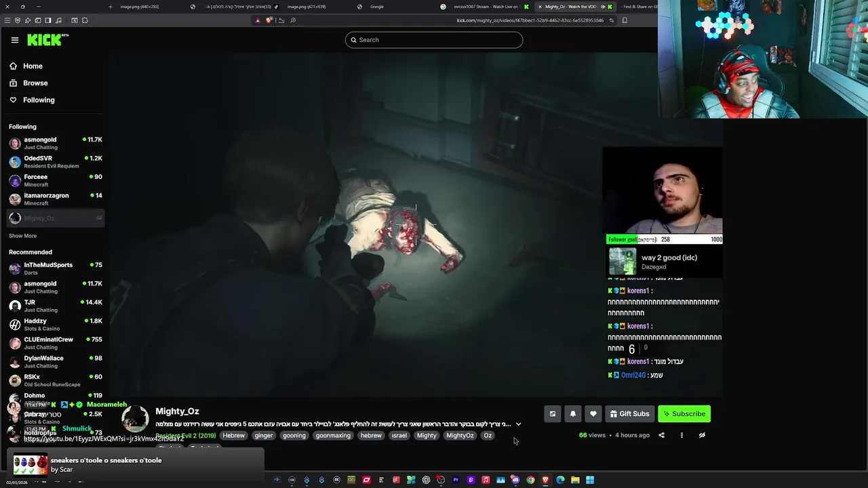The image size is (868, 488).
Task: Click the share icon beside 4 hours ago
Action: click(x=661, y=435)
